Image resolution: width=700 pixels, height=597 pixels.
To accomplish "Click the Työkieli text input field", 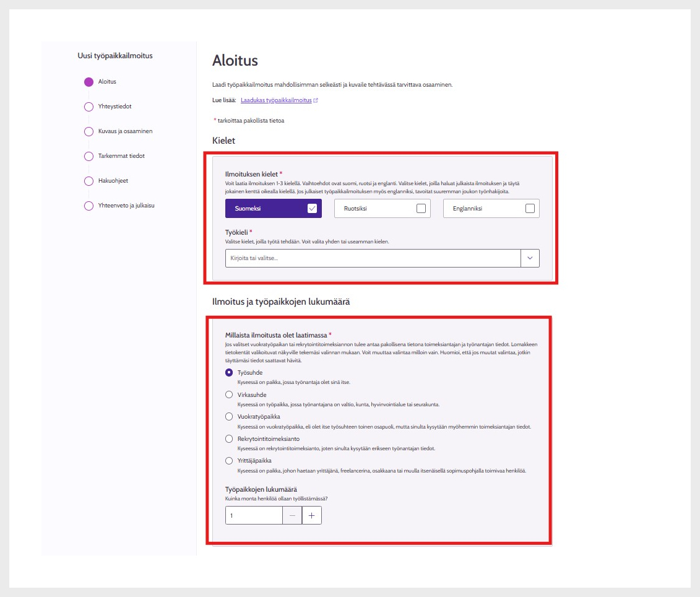I will [373, 258].
